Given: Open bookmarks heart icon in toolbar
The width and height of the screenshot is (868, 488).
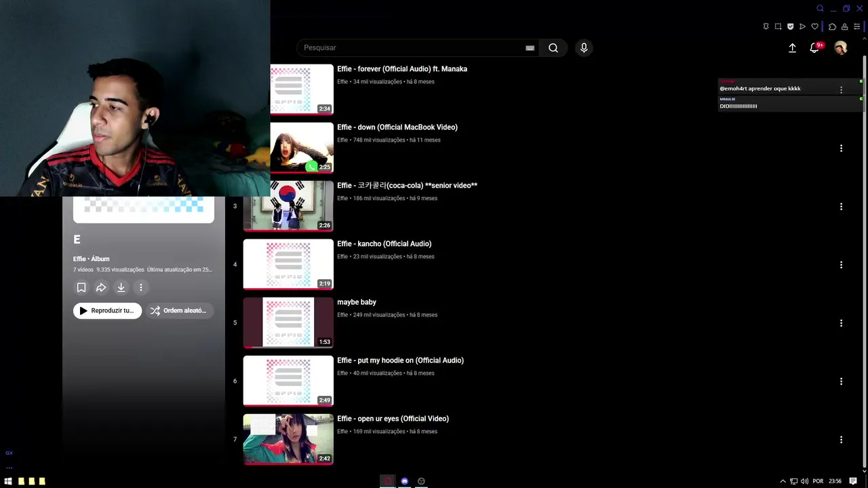Looking at the screenshot, I should [814, 26].
